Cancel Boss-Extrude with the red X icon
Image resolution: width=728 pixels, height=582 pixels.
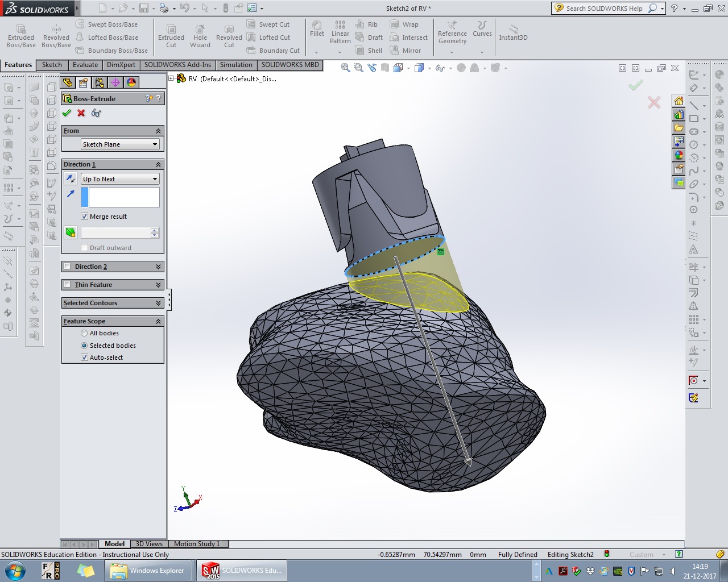(81, 113)
